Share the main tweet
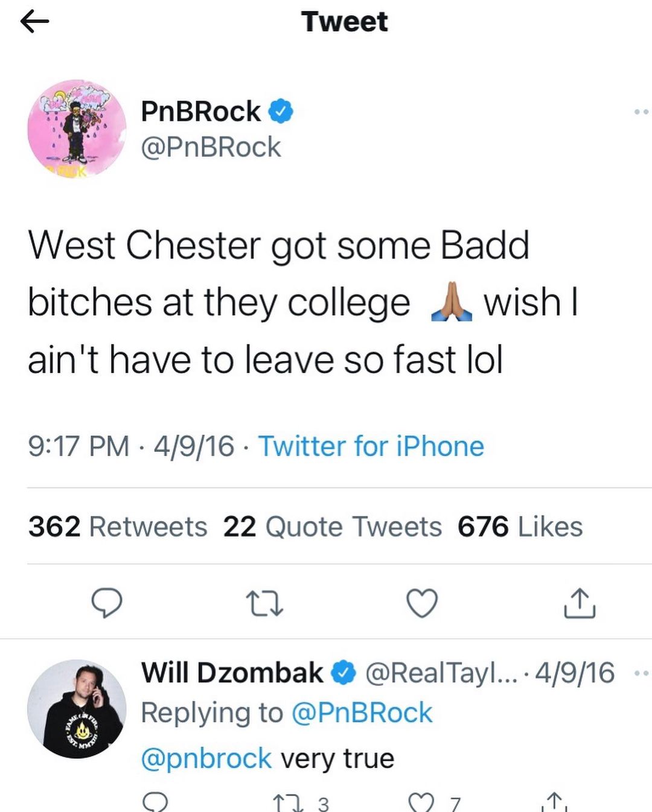 (580, 603)
